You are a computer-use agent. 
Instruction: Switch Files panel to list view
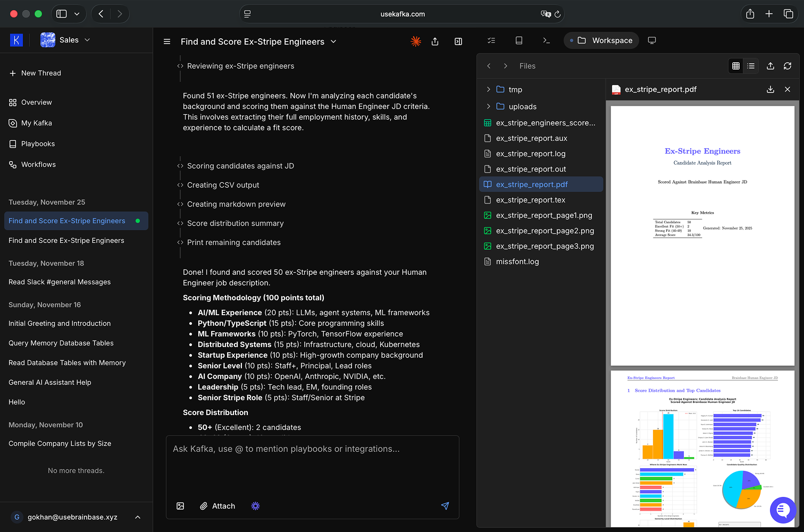[x=751, y=66]
